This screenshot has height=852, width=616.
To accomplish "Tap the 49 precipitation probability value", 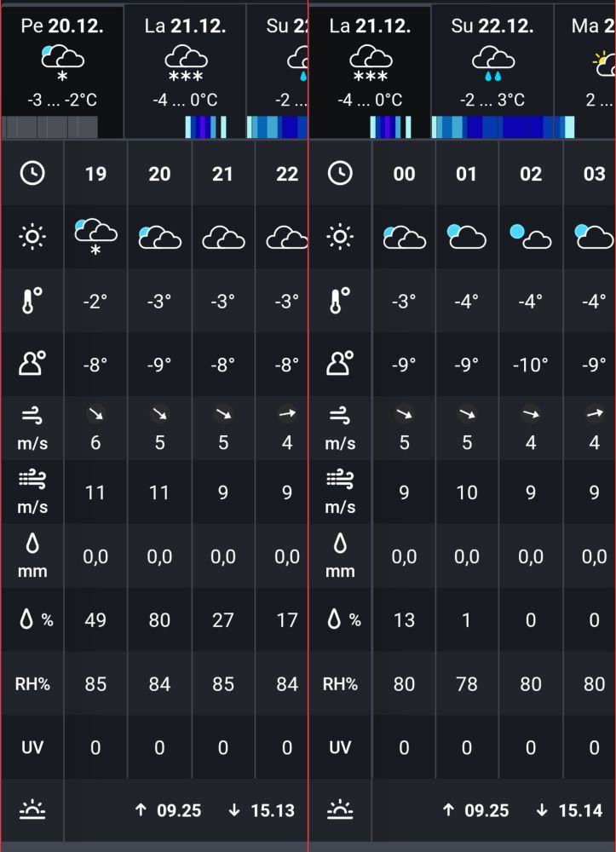I will [95, 620].
